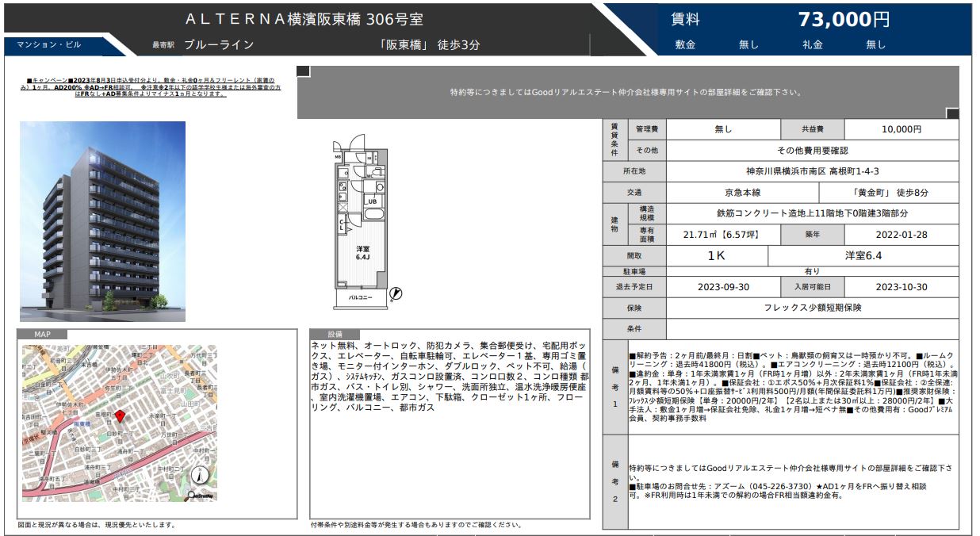Click the "MAP" section header
The height and width of the screenshot is (536, 980).
click(x=42, y=335)
